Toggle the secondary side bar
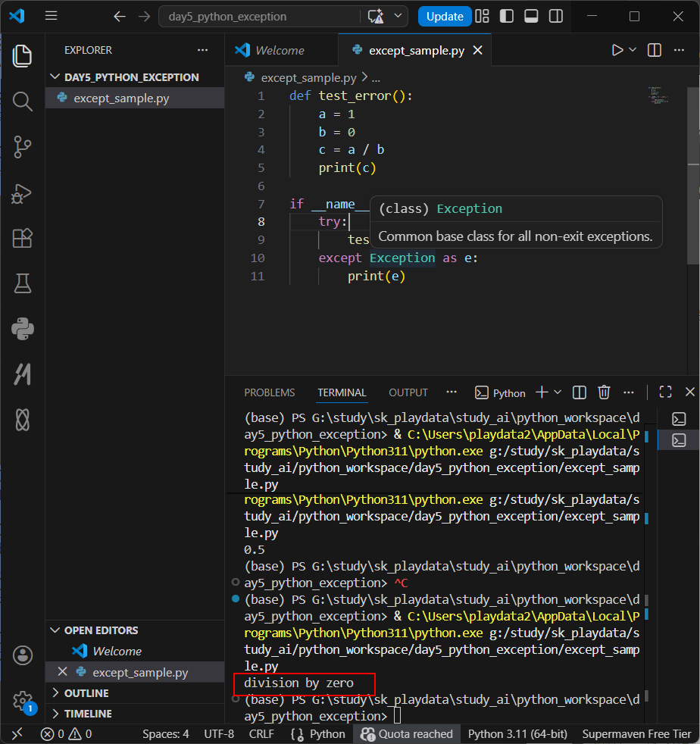Viewport: 700px width, 744px height. [556, 16]
